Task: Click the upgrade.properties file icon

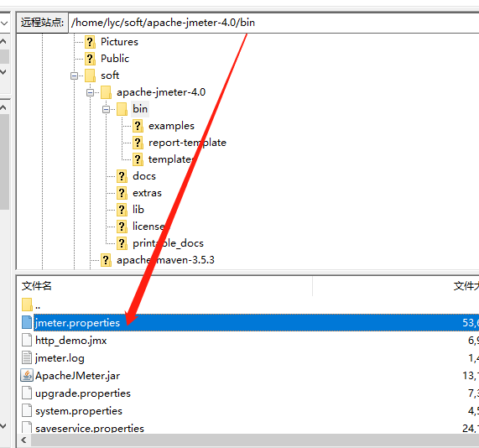Action: coord(27,393)
